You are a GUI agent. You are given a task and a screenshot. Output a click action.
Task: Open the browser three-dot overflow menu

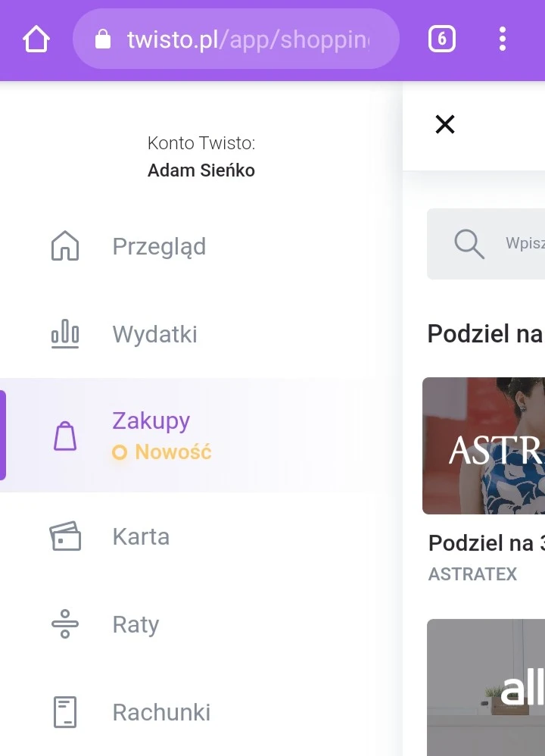[503, 39]
